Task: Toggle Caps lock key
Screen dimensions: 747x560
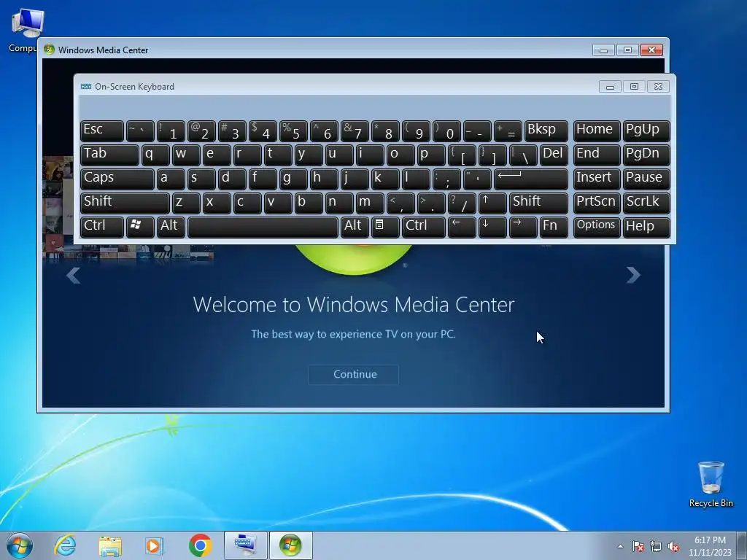Action: (x=117, y=179)
